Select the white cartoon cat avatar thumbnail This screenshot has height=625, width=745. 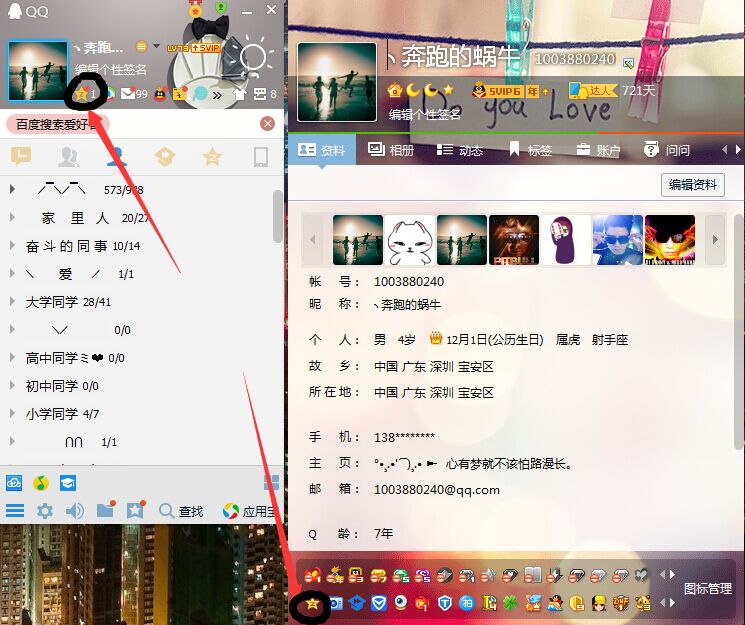[x=410, y=240]
